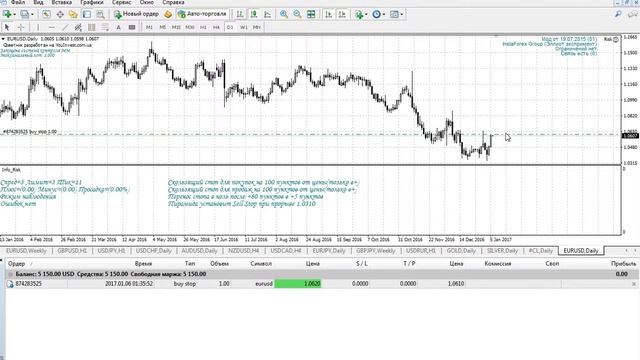Viewport: 640px width, 360px height.
Task: Click the New Chart toolbar icon
Action: [x=7, y=14]
